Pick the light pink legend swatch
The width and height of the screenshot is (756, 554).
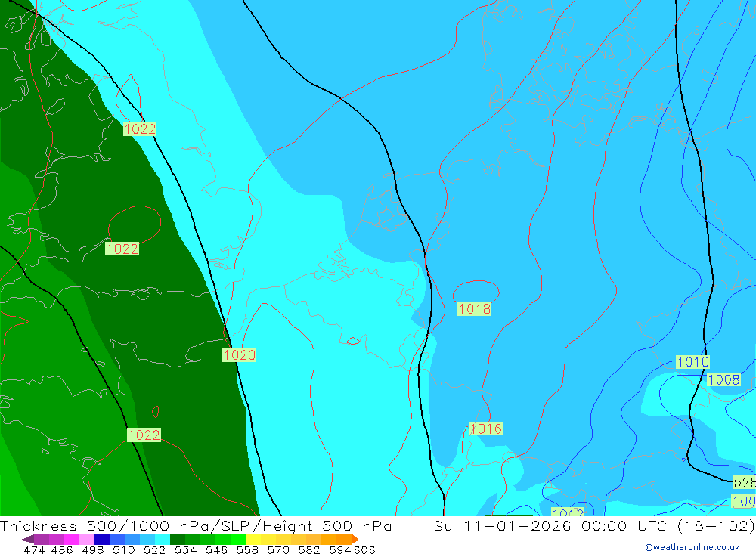point(87,539)
